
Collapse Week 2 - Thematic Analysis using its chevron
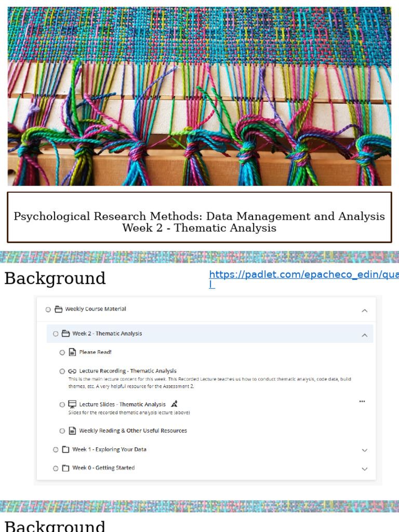click(364, 335)
